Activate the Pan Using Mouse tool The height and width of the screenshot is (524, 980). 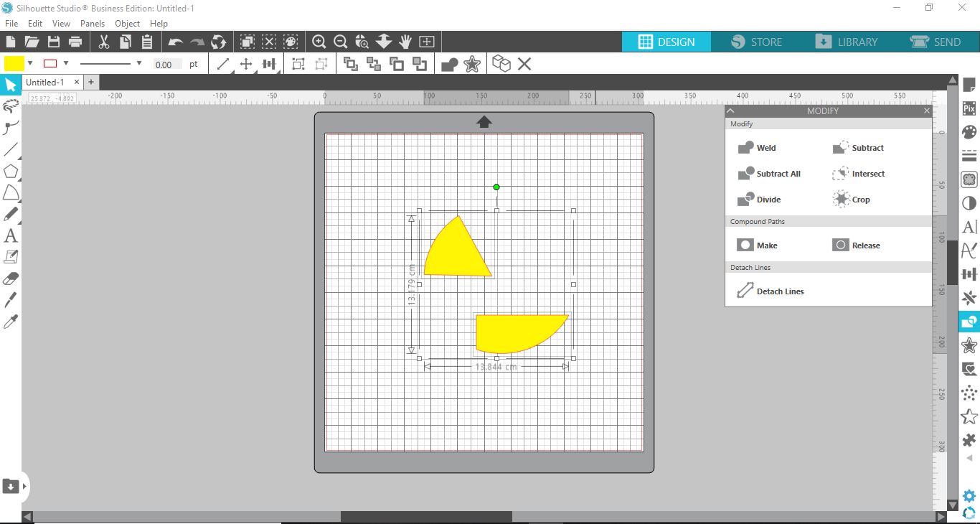(x=405, y=42)
